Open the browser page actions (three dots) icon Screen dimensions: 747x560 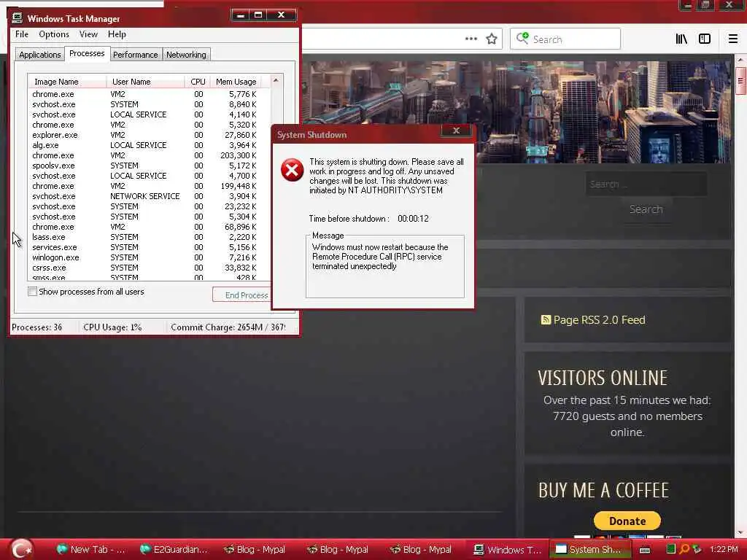click(471, 39)
